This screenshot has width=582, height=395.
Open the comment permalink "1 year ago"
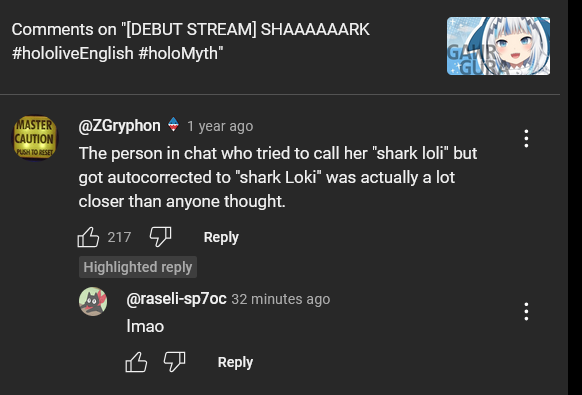[220, 126]
